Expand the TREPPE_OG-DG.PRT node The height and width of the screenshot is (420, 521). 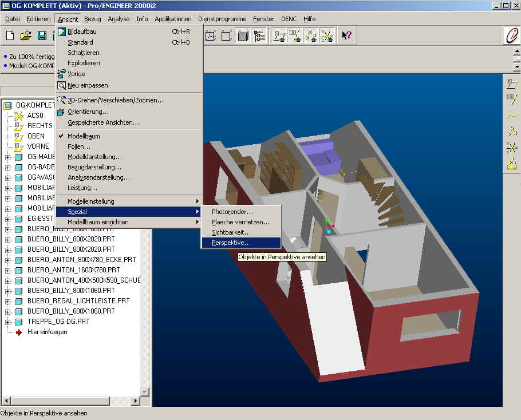pyautogui.click(x=7, y=322)
